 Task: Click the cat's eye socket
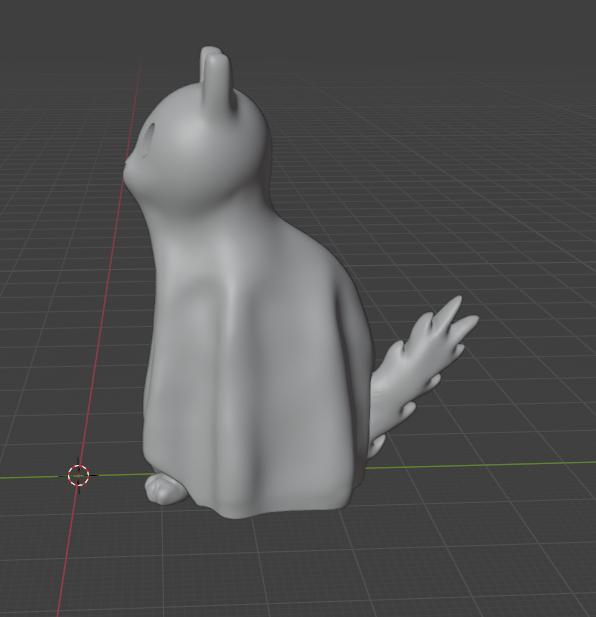(149, 140)
